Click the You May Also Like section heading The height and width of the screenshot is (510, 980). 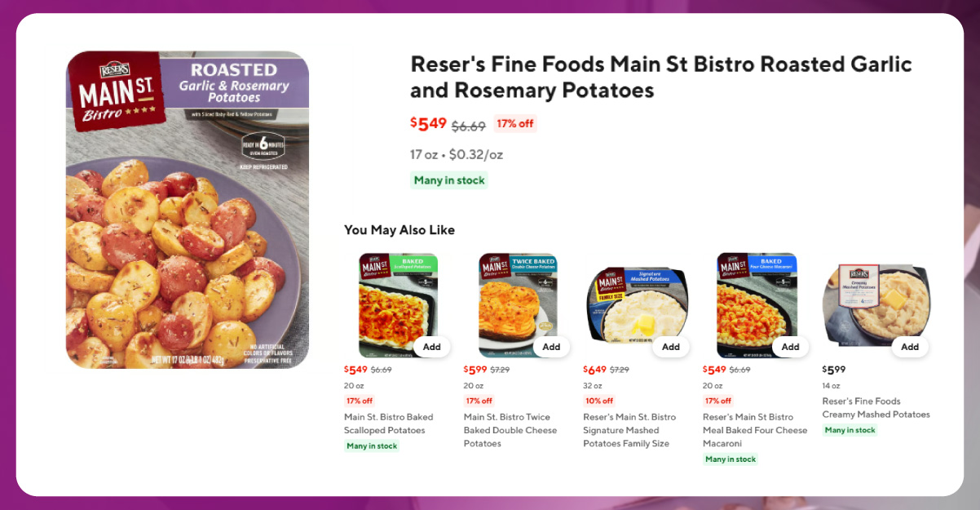[x=400, y=230]
